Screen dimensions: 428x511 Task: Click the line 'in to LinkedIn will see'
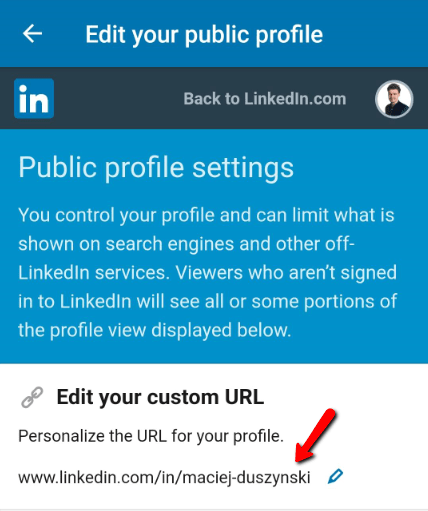click(x=207, y=302)
